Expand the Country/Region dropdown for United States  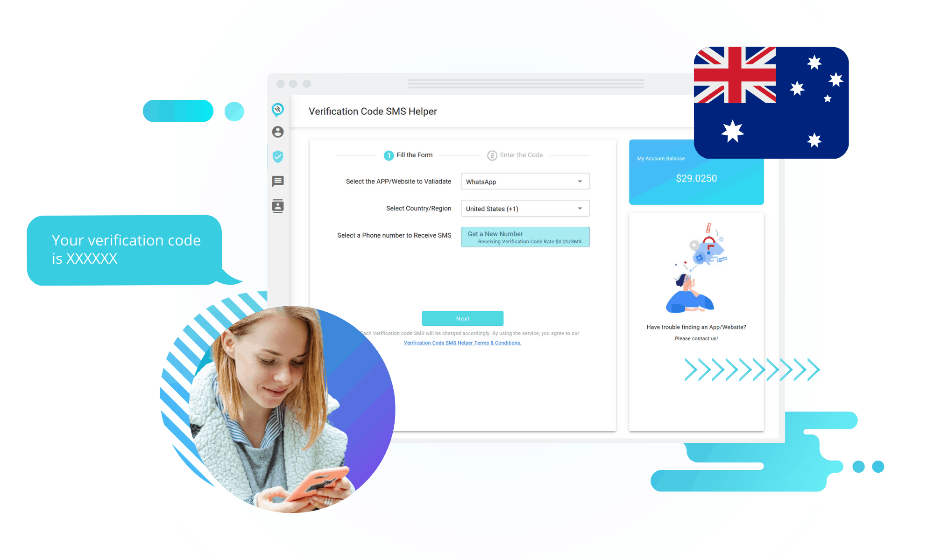(x=580, y=207)
